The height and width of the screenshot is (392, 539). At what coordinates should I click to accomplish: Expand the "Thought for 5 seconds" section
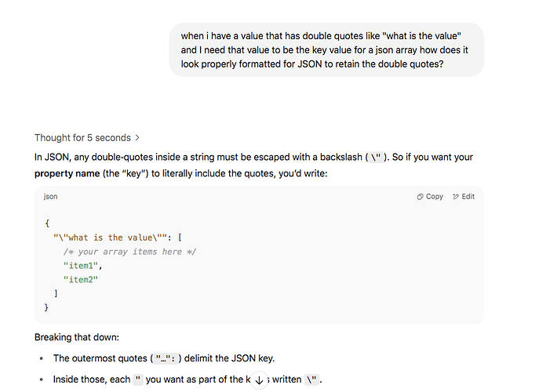(x=82, y=137)
